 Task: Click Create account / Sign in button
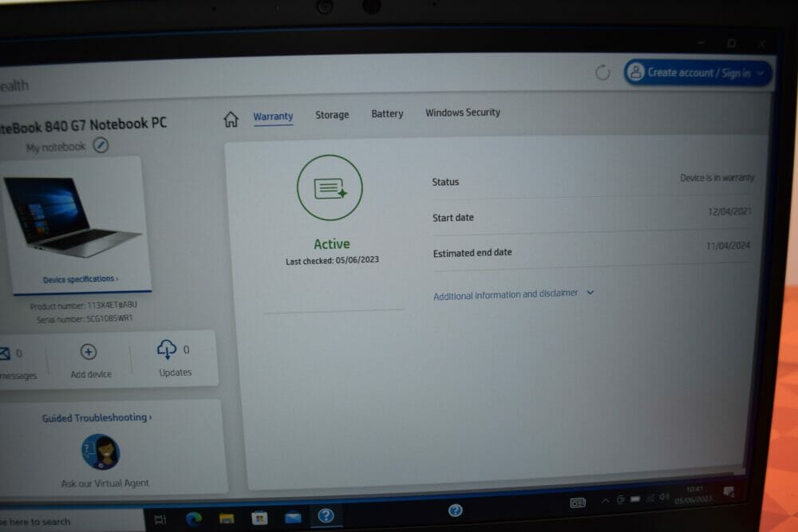tap(697, 73)
